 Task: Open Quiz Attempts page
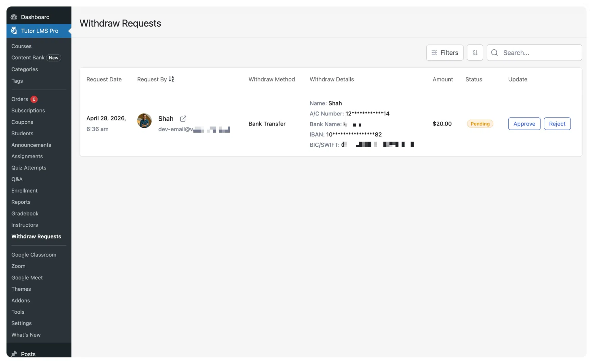[29, 168]
